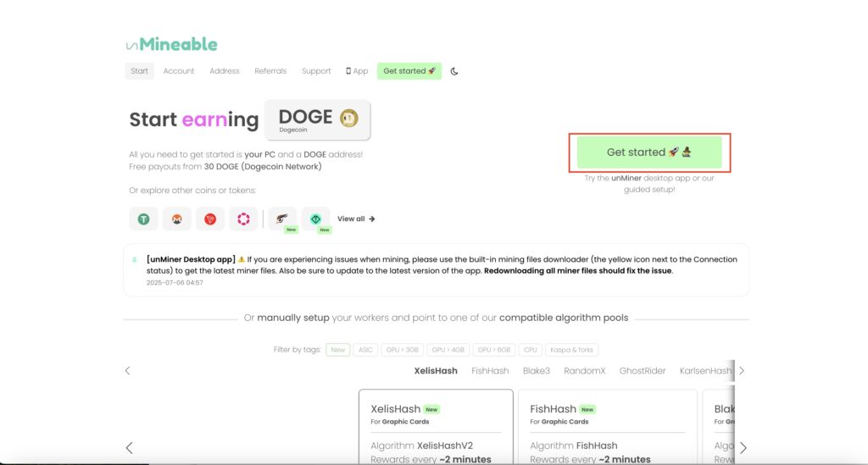This screenshot has height=465, width=868.
Task: Open the Account nav tab
Action: 179,71
